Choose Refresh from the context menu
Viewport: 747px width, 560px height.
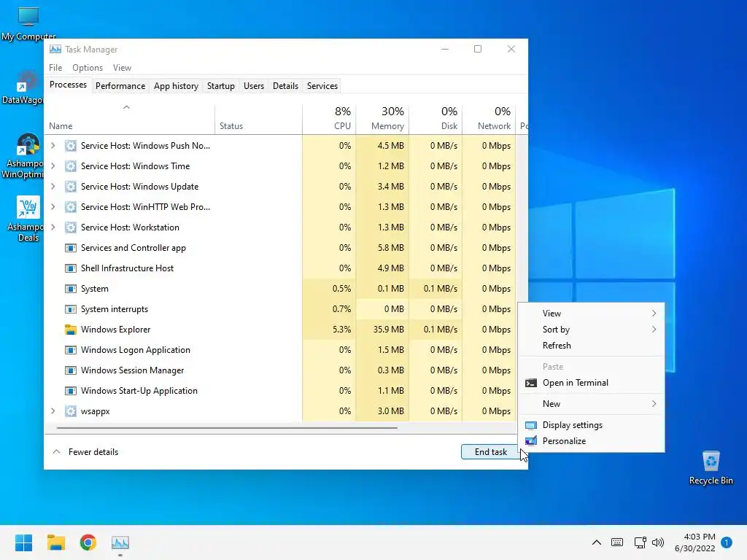591,346
